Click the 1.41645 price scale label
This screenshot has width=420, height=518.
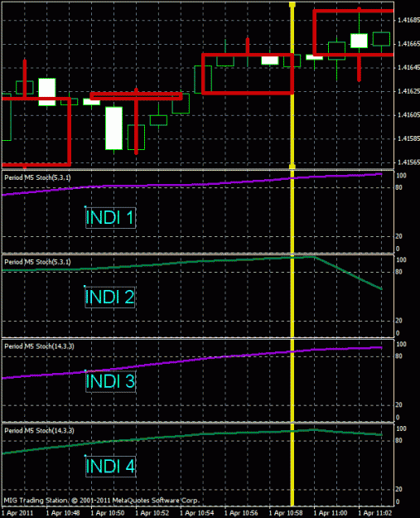tap(408, 67)
